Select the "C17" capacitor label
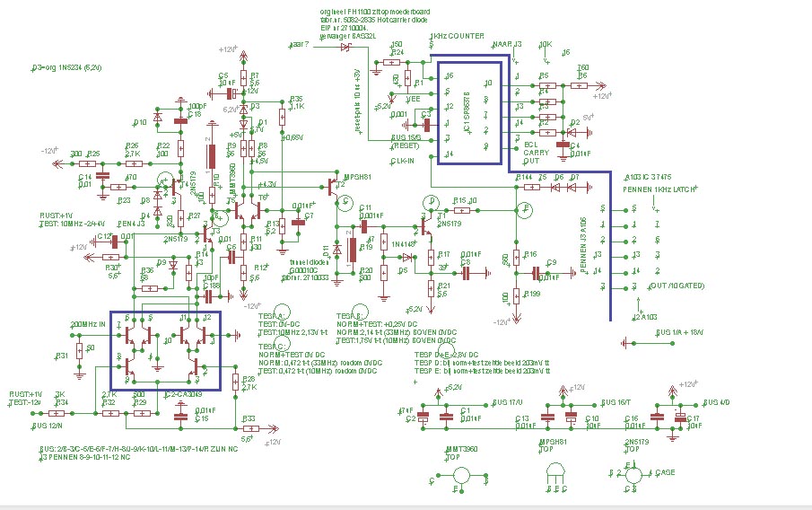 click(693, 418)
